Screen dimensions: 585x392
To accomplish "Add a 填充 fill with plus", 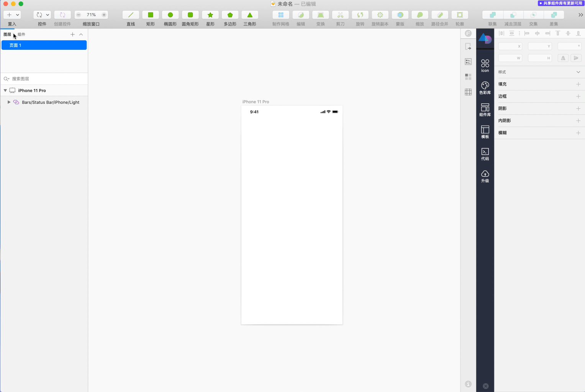I will [x=578, y=84].
